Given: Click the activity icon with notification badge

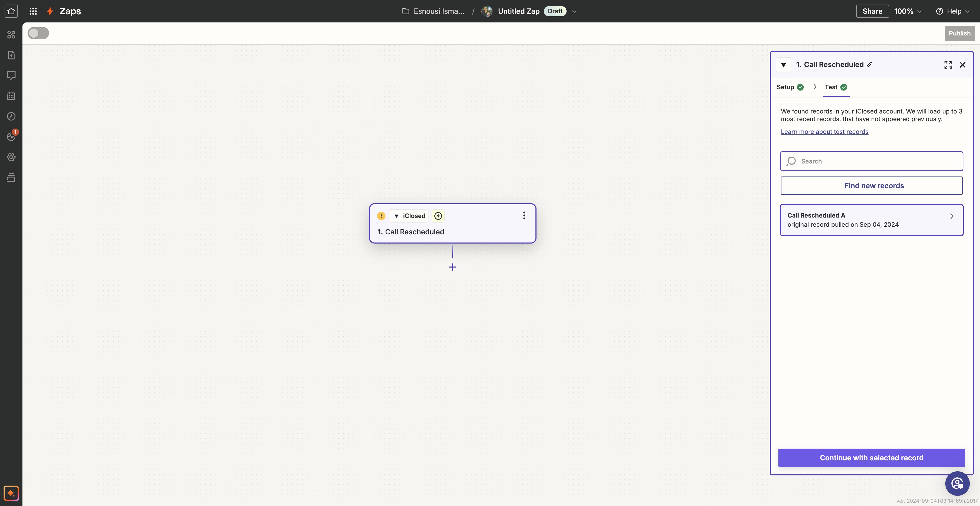Looking at the screenshot, I should pos(11,136).
